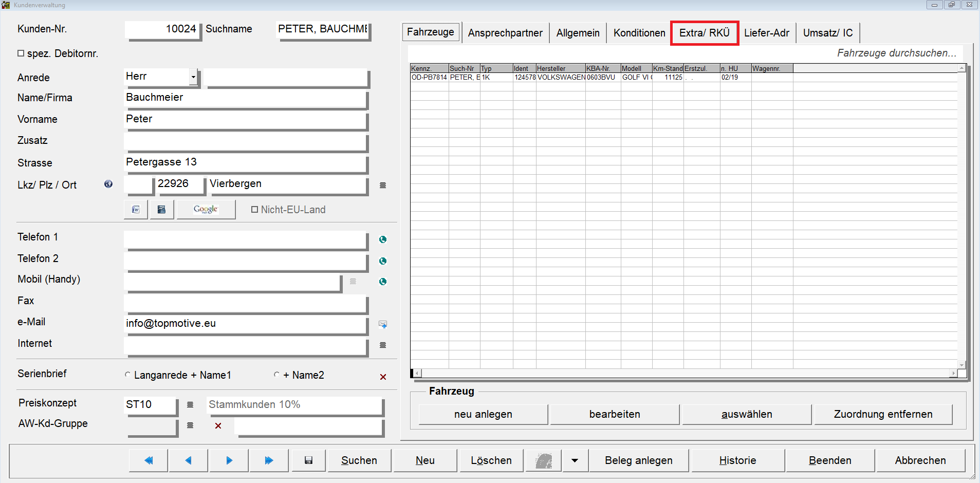Switch to the Fahrzeuge tab

(x=431, y=32)
